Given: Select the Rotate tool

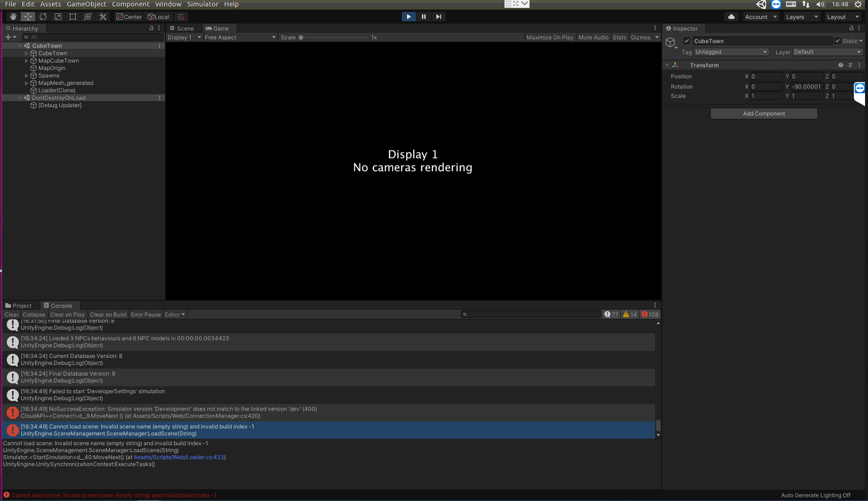Looking at the screenshot, I should coord(43,16).
